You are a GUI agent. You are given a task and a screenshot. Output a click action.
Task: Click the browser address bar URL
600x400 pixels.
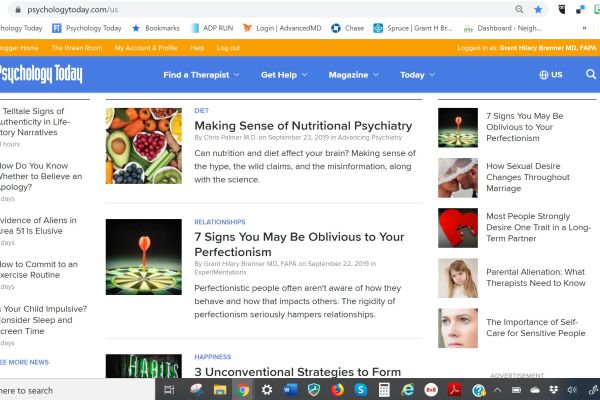[72, 10]
